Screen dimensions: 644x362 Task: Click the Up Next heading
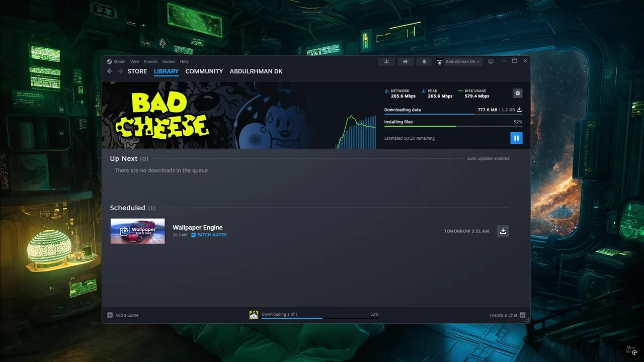124,158
